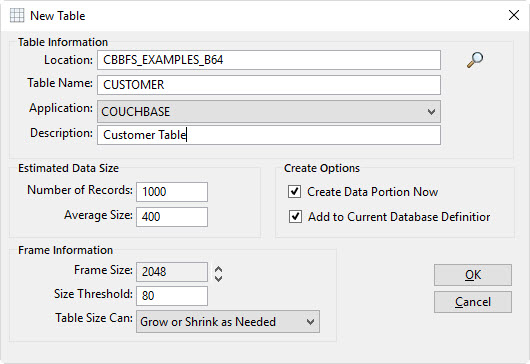Click the Frame Information group label
This screenshot has height=364, width=530.
pyautogui.click(x=65, y=250)
